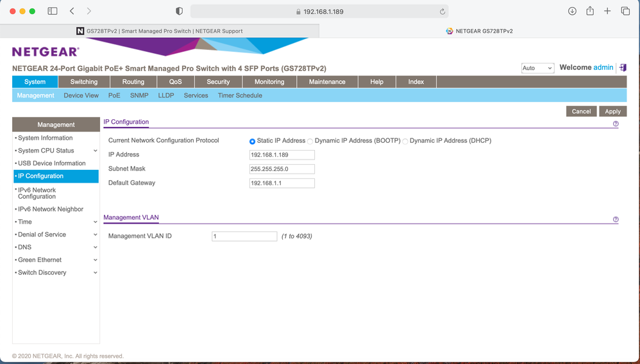The width and height of the screenshot is (640, 364).
Task: Expand Denial of Service submenu
Action: pyautogui.click(x=95, y=235)
